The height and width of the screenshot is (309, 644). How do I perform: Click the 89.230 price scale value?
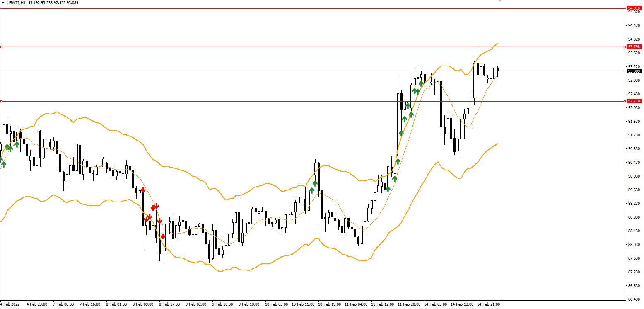[x=635, y=204]
